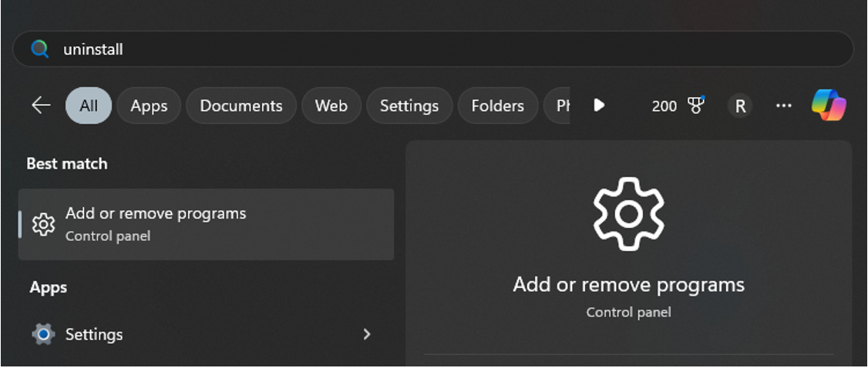
Task: Select the All filter tab
Action: pos(89,105)
